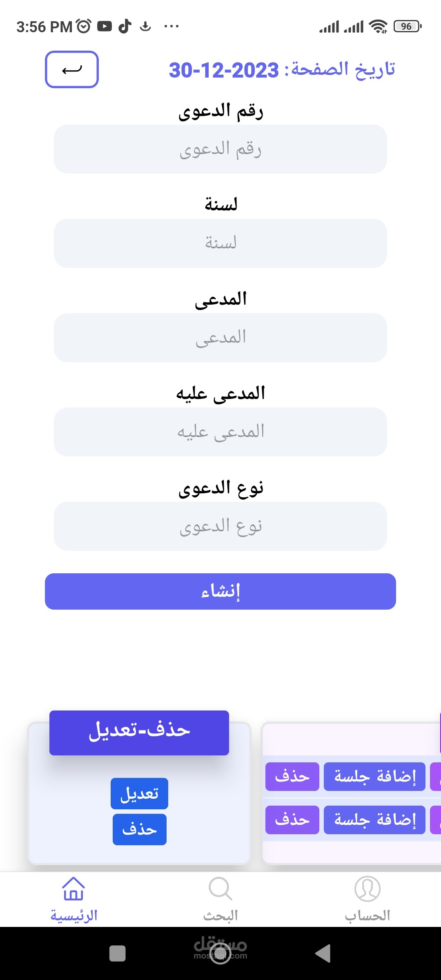Screen dimensions: 441x980
Task: Tap the back arrow button
Action: [x=72, y=69]
